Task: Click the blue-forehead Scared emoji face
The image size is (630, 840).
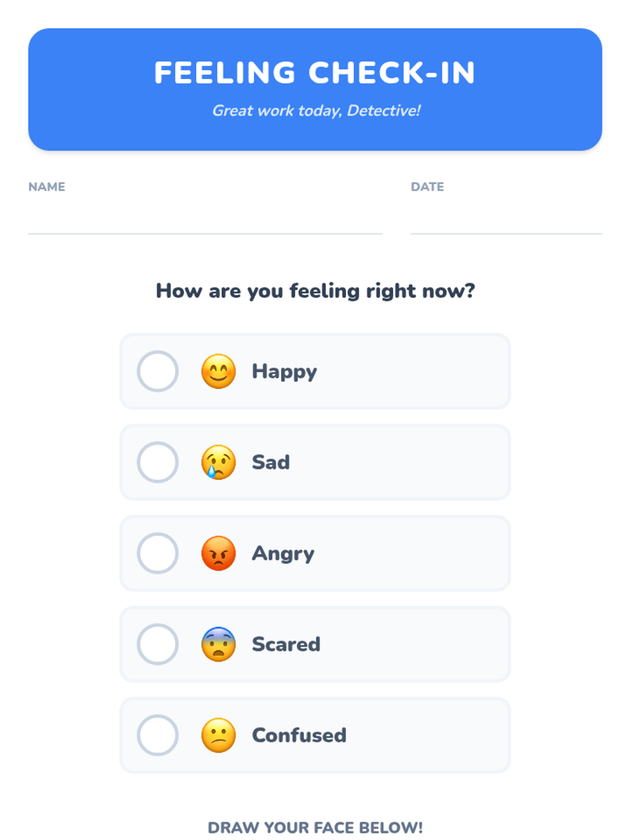Action: click(218, 644)
